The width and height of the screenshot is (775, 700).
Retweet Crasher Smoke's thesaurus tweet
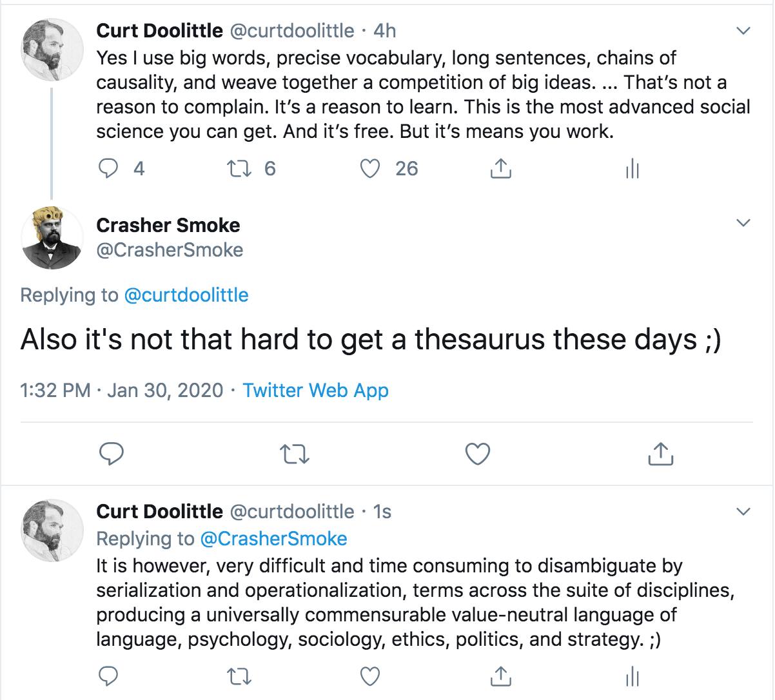pyautogui.click(x=297, y=454)
